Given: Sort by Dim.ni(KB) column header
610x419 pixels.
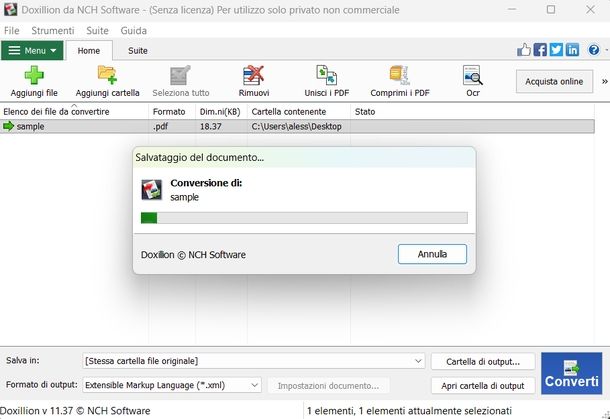Looking at the screenshot, I should click(221, 112).
